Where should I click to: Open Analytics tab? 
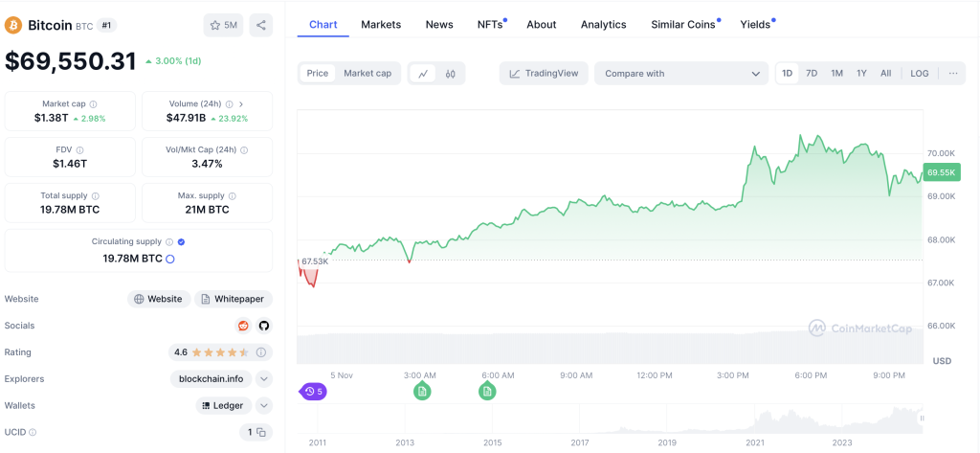tap(603, 24)
